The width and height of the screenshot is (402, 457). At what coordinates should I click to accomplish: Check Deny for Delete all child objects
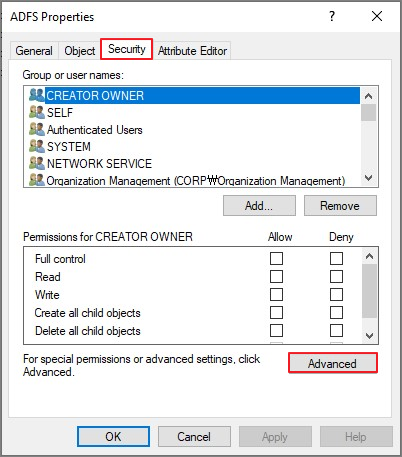click(336, 331)
